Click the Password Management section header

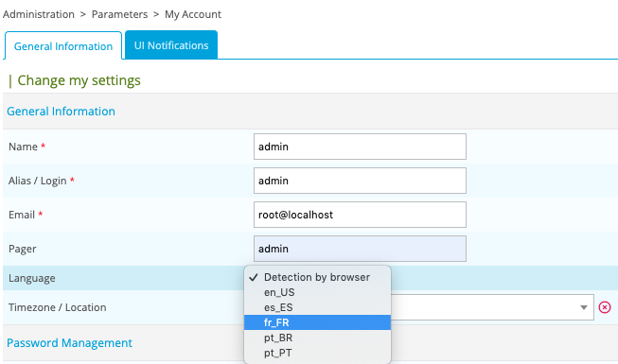coord(69,342)
